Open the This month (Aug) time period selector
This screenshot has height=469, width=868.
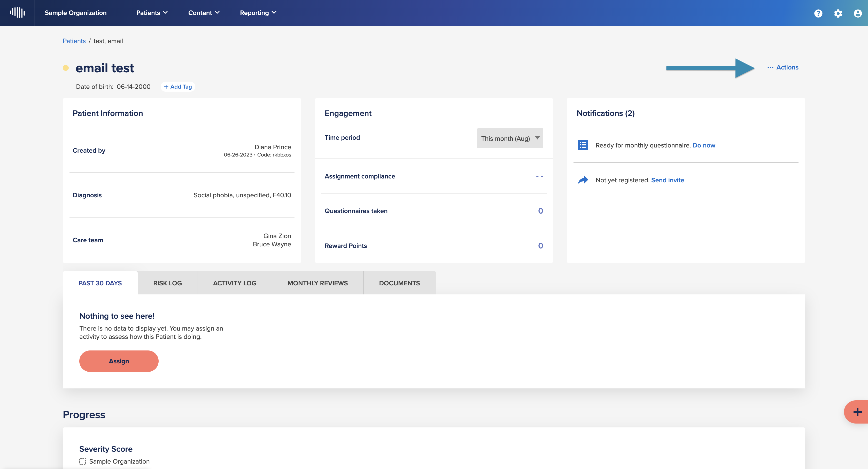pyautogui.click(x=510, y=138)
